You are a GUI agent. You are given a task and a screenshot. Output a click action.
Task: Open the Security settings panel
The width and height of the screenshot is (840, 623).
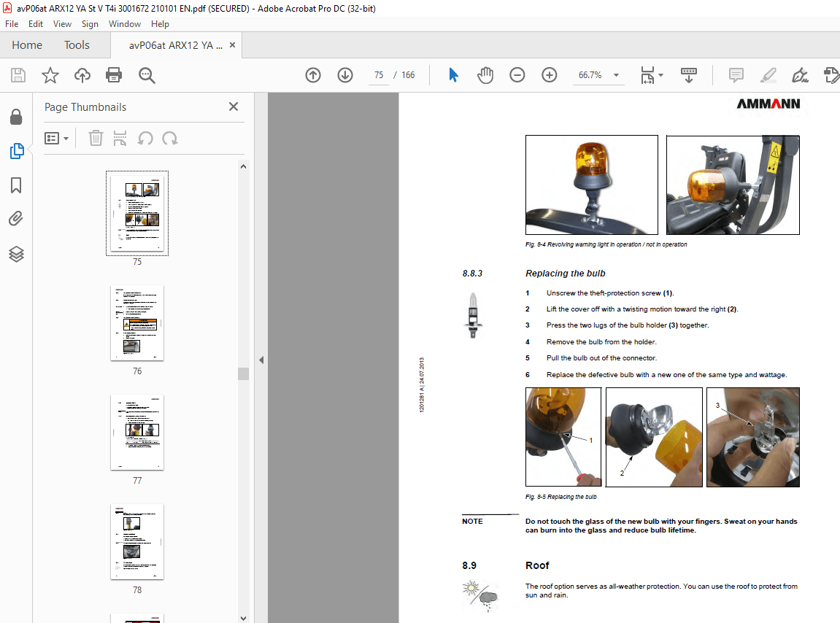(x=16, y=117)
